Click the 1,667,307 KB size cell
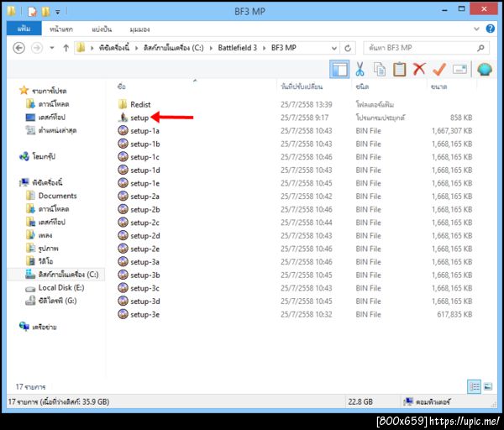 tap(452, 131)
